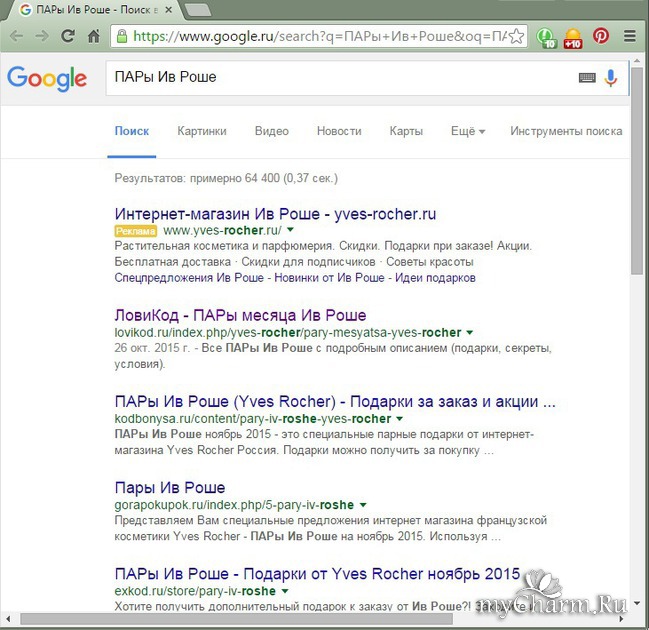The width and height of the screenshot is (649, 630).
Task: Click the search box containing "ПАРы Ив Роше"
Action: [x=340, y=78]
